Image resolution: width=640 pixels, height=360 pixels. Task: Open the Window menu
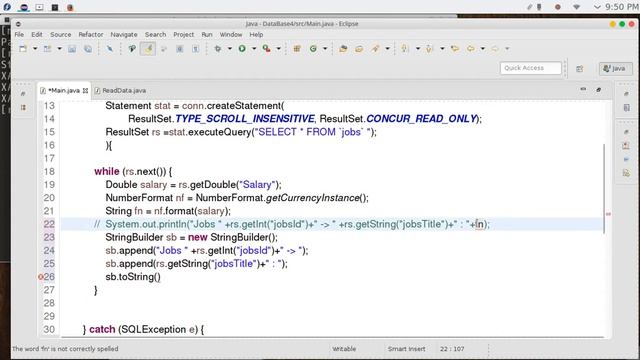click(x=231, y=35)
